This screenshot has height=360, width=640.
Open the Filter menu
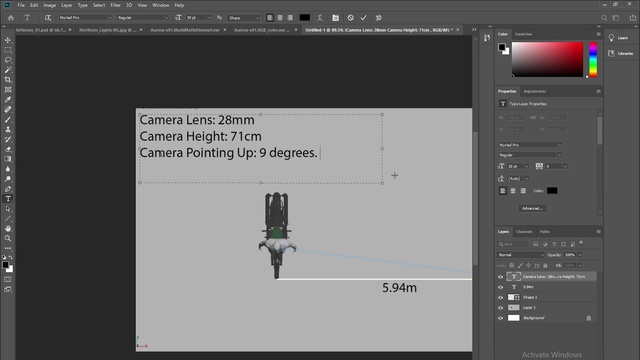[115, 5]
